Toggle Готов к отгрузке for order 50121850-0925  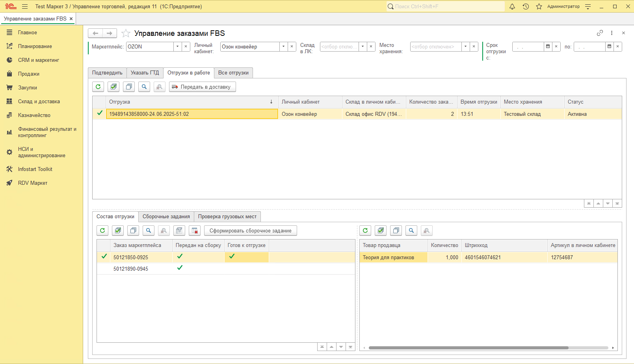click(232, 256)
